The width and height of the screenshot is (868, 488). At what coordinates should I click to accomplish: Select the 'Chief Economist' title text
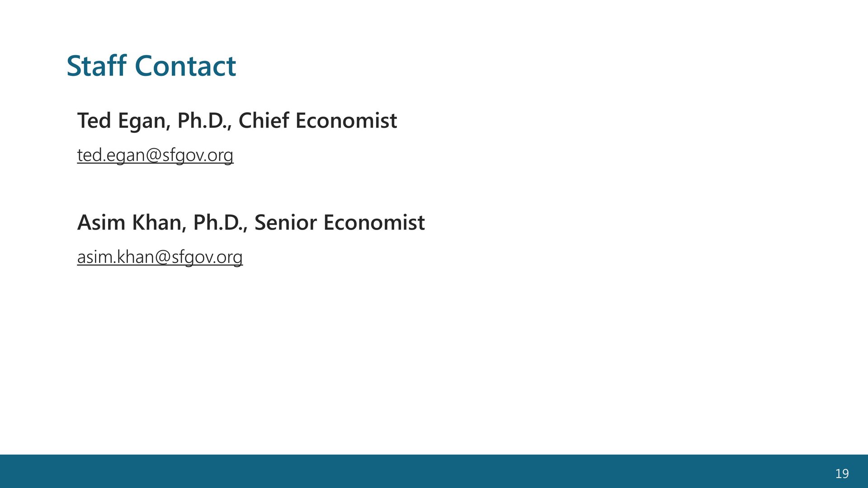pos(318,121)
